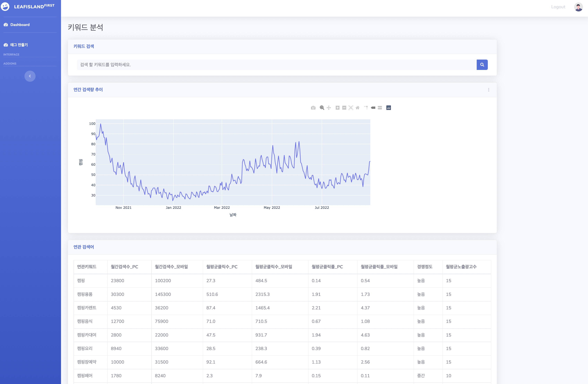
Task: Enable compare data on hover
Action: point(380,108)
